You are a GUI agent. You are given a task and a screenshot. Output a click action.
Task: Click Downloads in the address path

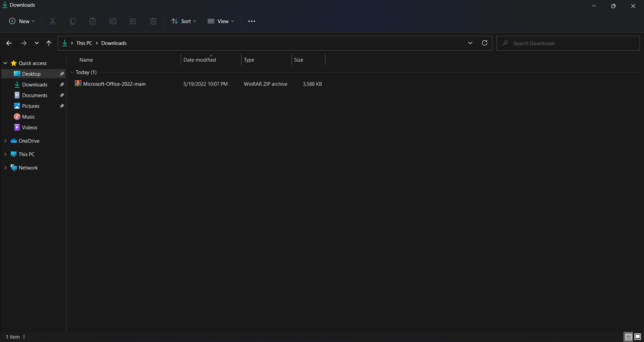[x=114, y=43]
